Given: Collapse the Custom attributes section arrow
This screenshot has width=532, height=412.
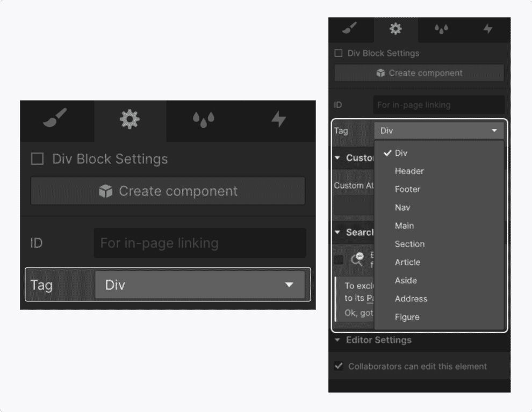Looking at the screenshot, I should [337, 158].
